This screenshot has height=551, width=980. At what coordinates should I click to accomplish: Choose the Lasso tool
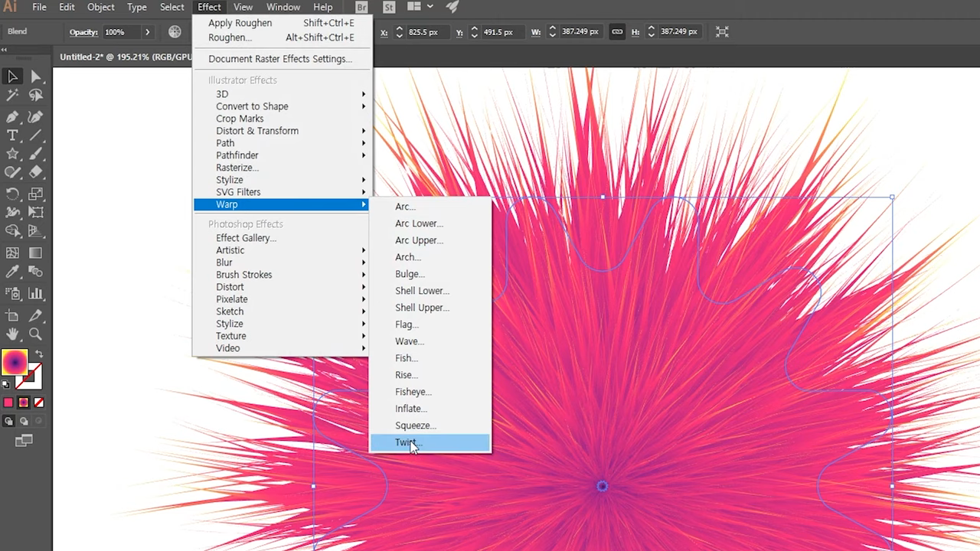36,96
